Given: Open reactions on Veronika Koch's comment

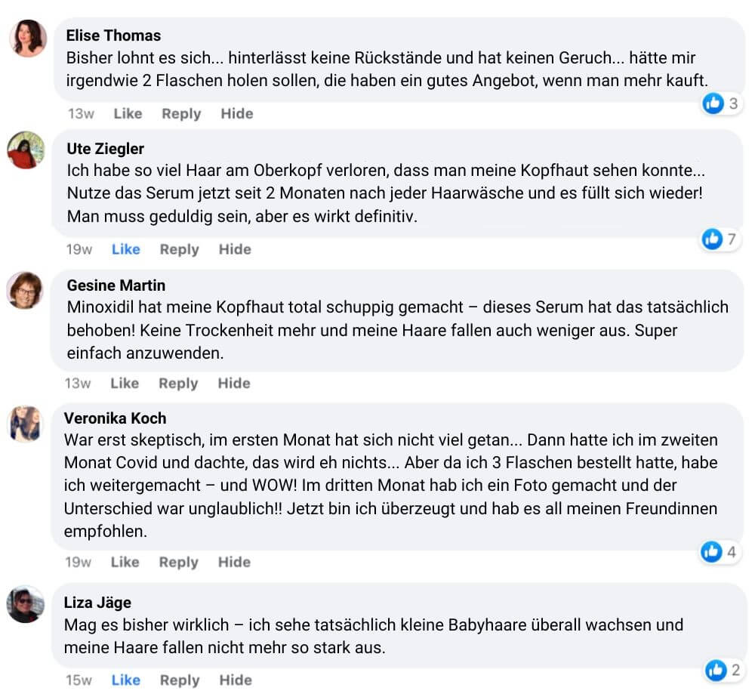Looking at the screenshot, I should pyautogui.click(x=720, y=552).
